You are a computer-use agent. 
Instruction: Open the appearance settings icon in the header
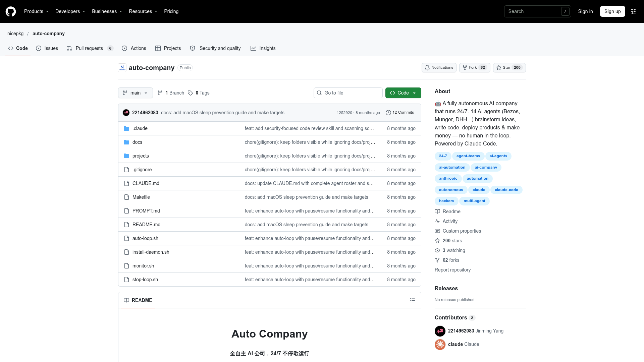coord(633,11)
